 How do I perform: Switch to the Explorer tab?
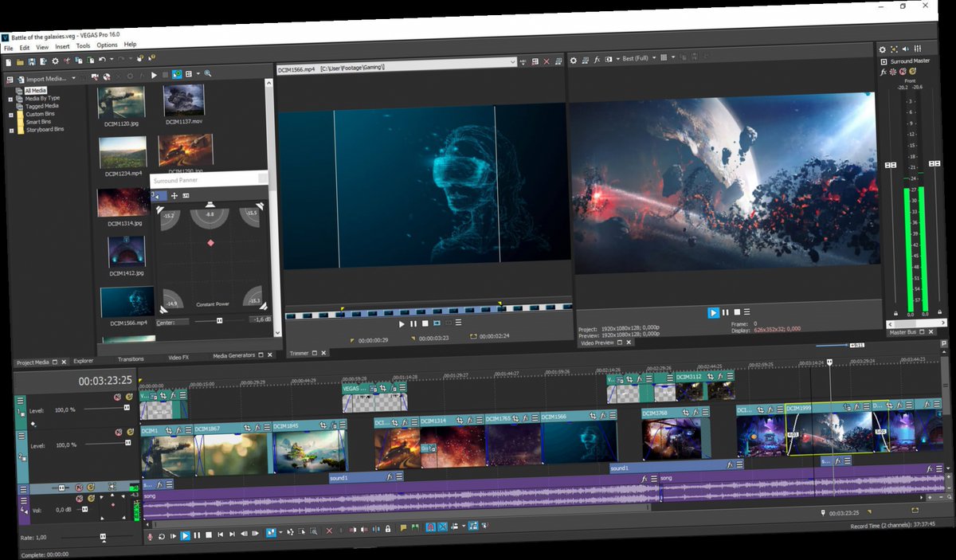click(x=84, y=361)
